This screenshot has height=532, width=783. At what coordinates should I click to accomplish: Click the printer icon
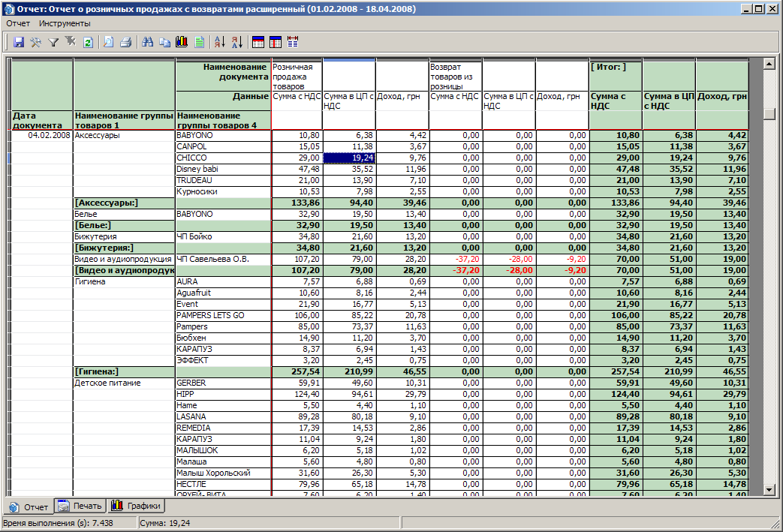coord(126,43)
